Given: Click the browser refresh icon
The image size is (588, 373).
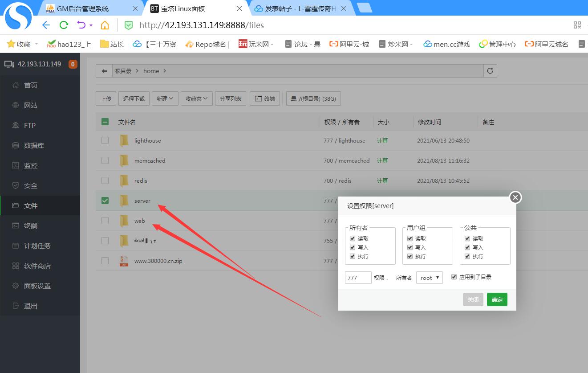Looking at the screenshot, I should (64, 25).
